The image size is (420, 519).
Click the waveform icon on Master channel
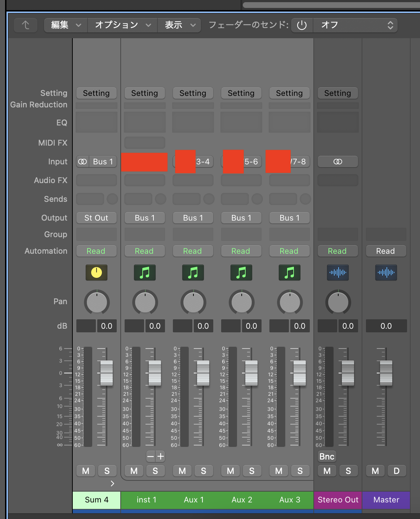[x=386, y=272]
